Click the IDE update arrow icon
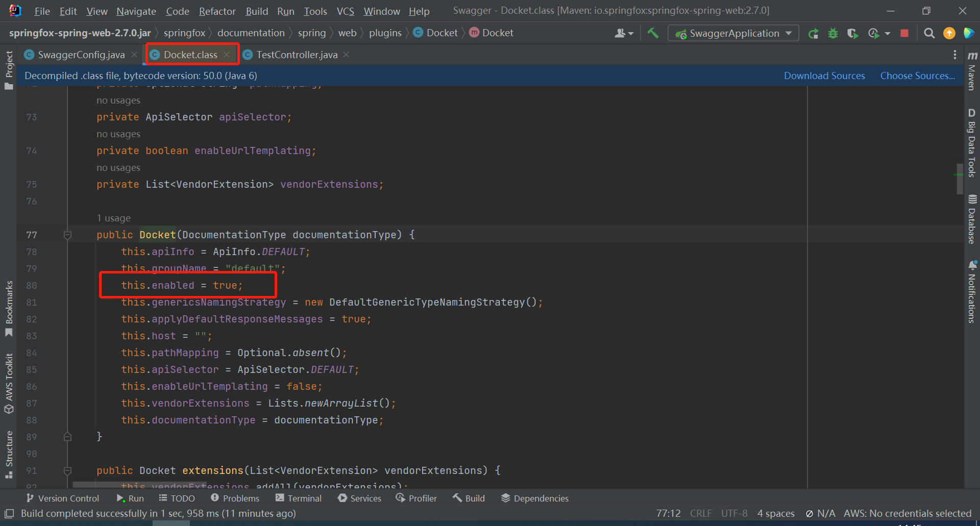 (x=949, y=33)
